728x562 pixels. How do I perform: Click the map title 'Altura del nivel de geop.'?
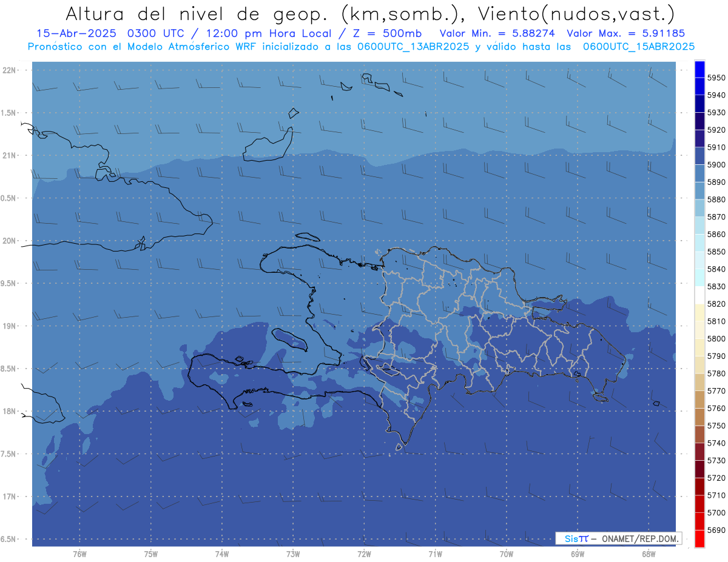197,14
